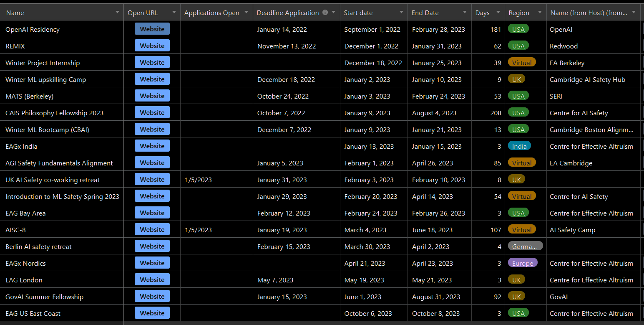Select the India region tag

tap(519, 146)
